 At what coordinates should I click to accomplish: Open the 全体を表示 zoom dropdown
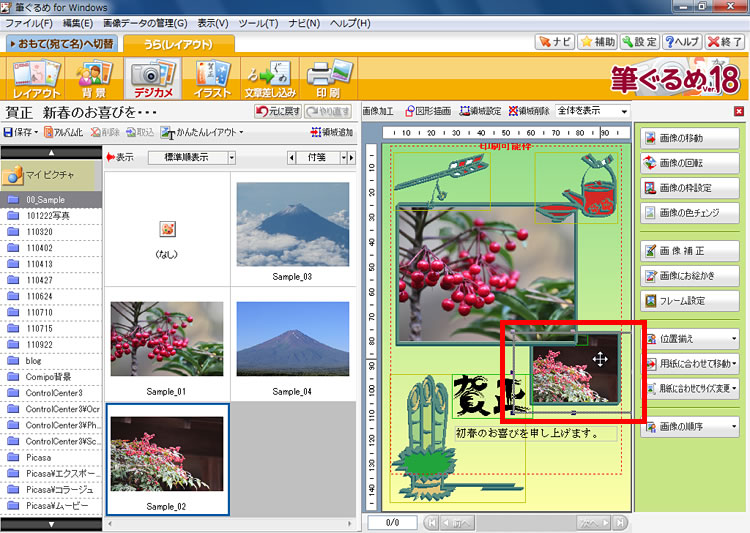[592, 111]
